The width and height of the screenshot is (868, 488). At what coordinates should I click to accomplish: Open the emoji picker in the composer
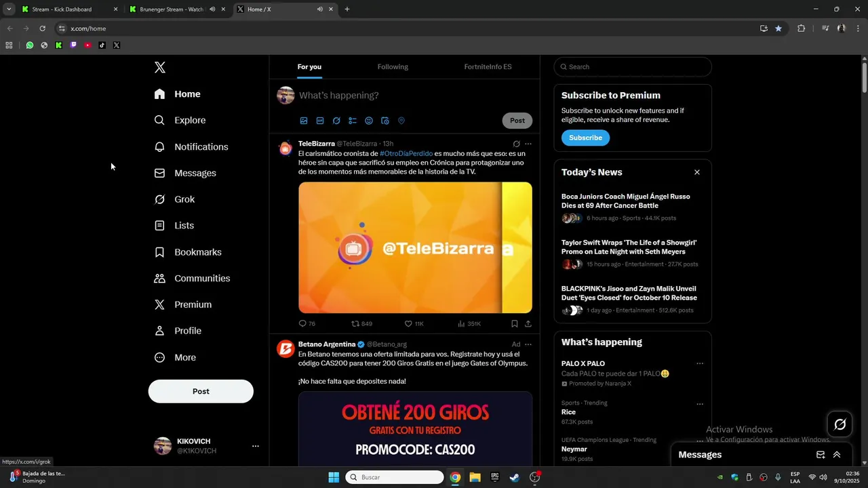click(369, 121)
